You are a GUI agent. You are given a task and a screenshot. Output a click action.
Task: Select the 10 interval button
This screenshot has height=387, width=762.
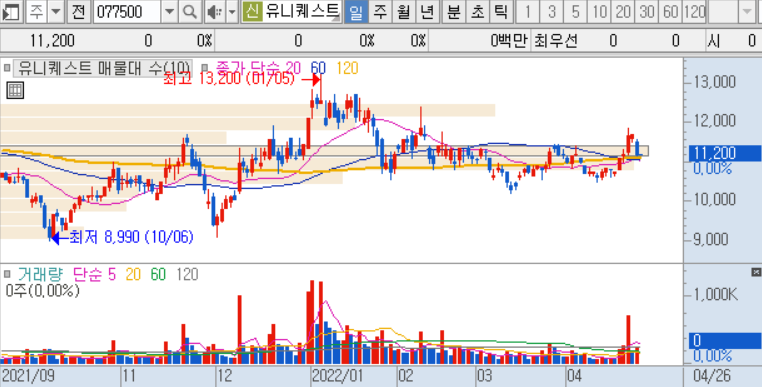(599, 12)
